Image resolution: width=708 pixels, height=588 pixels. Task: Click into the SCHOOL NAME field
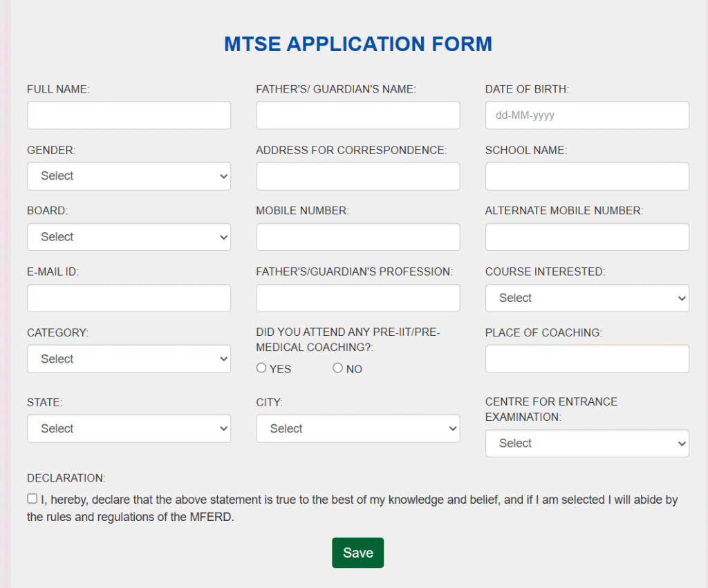586,176
